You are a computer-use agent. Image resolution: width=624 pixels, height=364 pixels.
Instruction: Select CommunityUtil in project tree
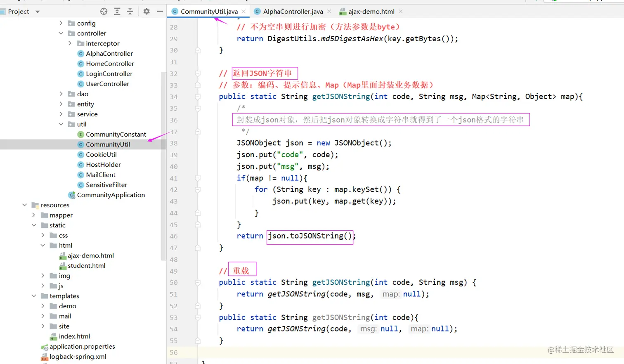tap(108, 144)
